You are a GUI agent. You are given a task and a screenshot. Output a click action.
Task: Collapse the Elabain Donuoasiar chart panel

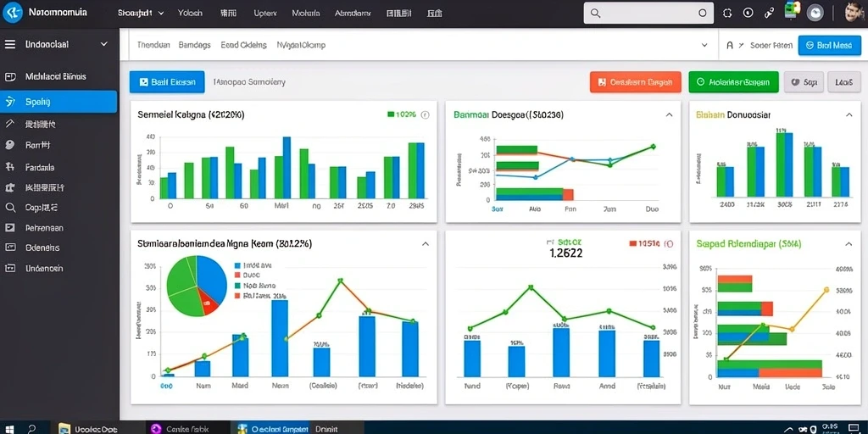[849, 114]
